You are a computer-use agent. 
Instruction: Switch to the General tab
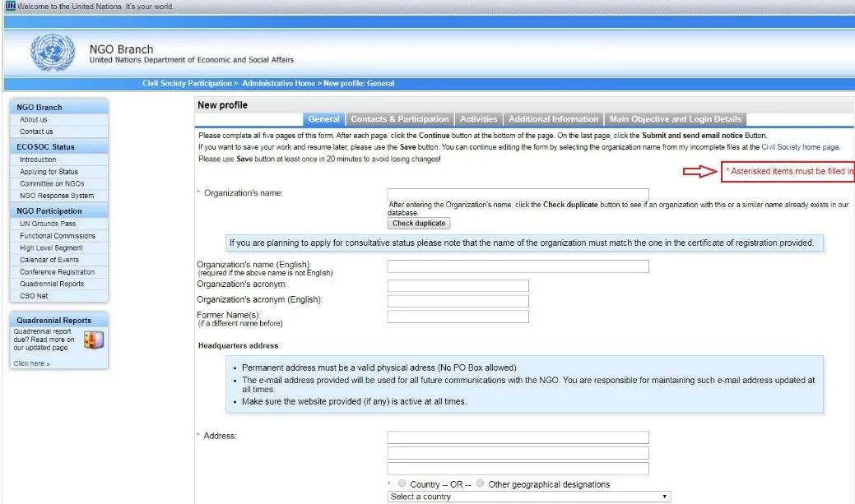pyautogui.click(x=324, y=119)
